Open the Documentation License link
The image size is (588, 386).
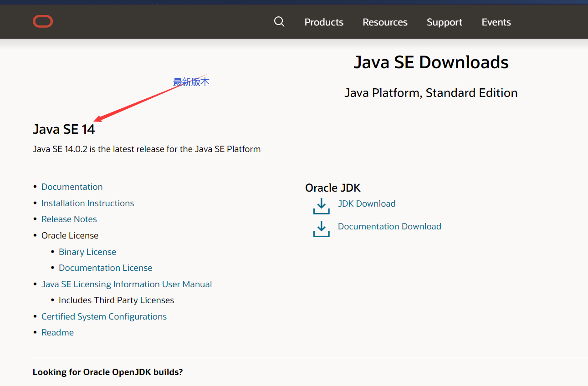(106, 268)
